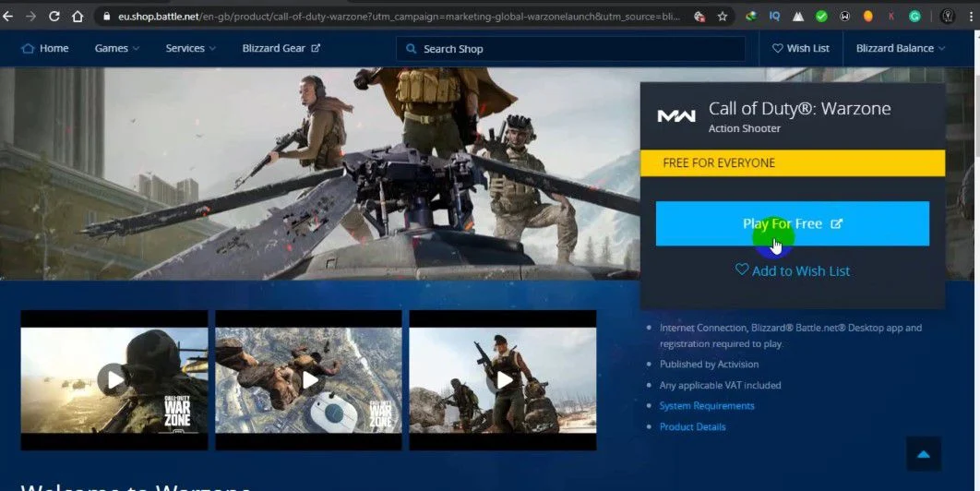Open the IQ browser extension

pos(774,17)
